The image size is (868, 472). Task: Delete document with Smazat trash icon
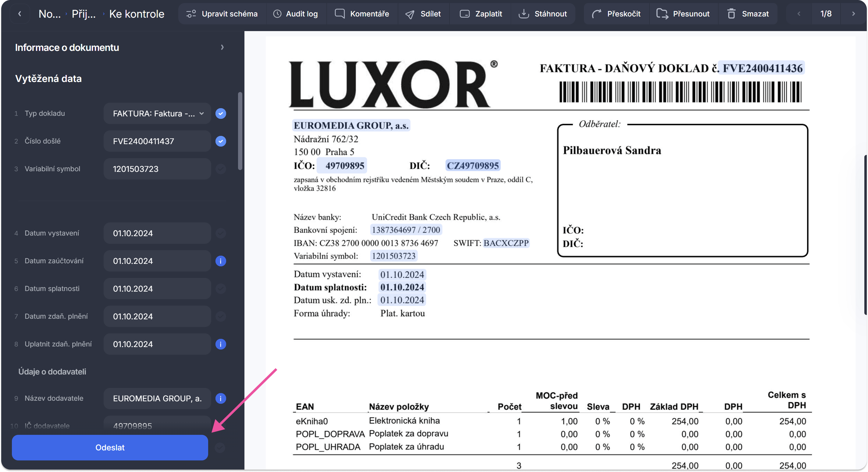pos(731,14)
